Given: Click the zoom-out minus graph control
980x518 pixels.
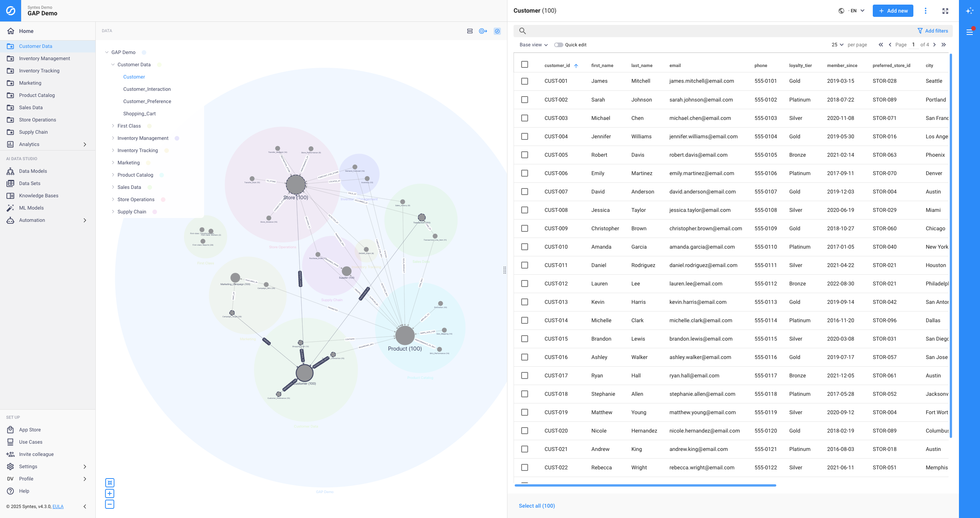Looking at the screenshot, I should coord(110,504).
